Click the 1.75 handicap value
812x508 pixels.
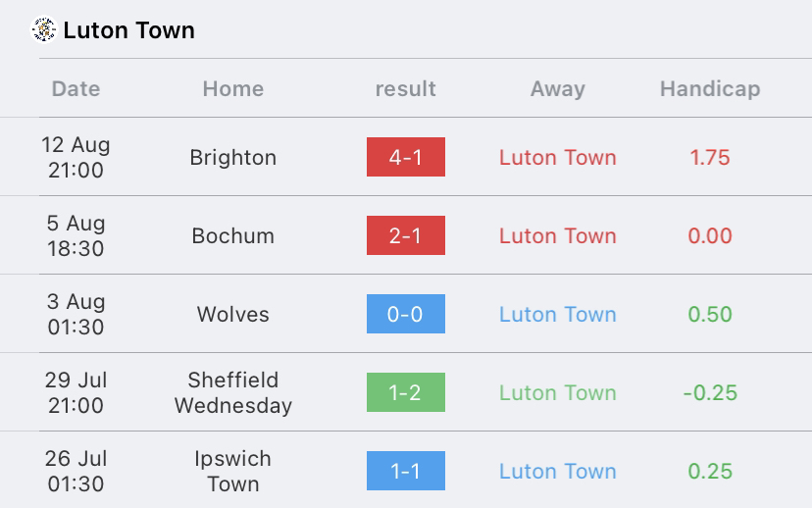(x=709, y=157)
